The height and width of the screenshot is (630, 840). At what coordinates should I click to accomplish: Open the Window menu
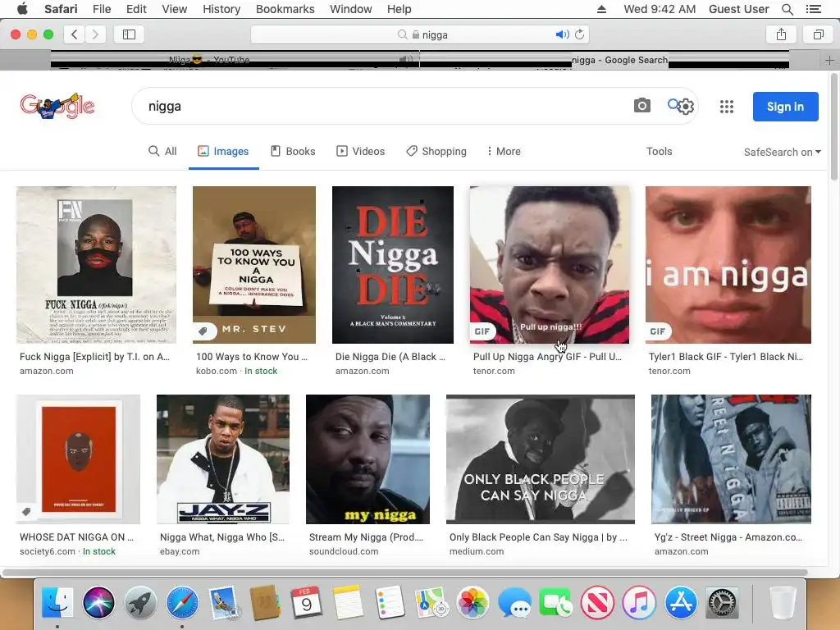pyautogui.click(x=351, y=9)
